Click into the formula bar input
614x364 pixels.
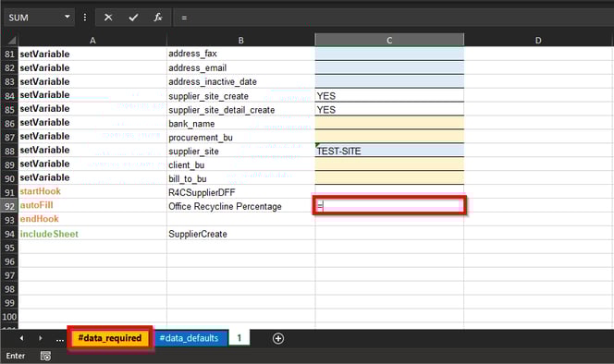(394, 18)
